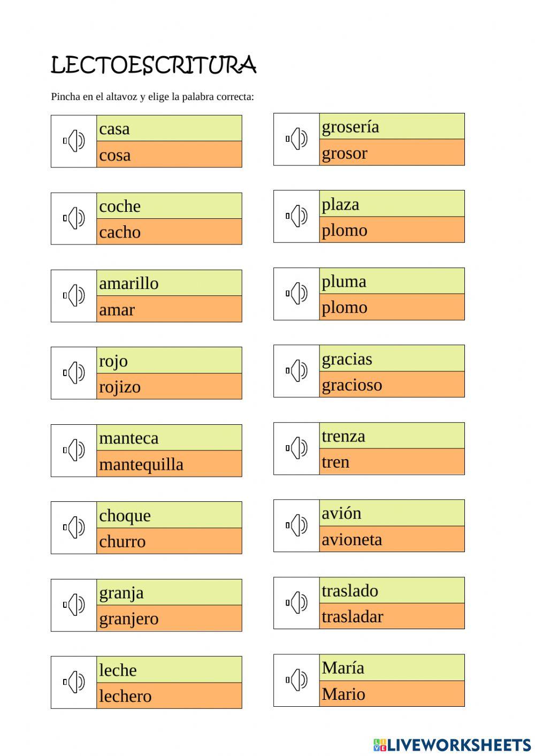
Task: Play audio for the amarillo/amar pair
Action: [74, 295]
